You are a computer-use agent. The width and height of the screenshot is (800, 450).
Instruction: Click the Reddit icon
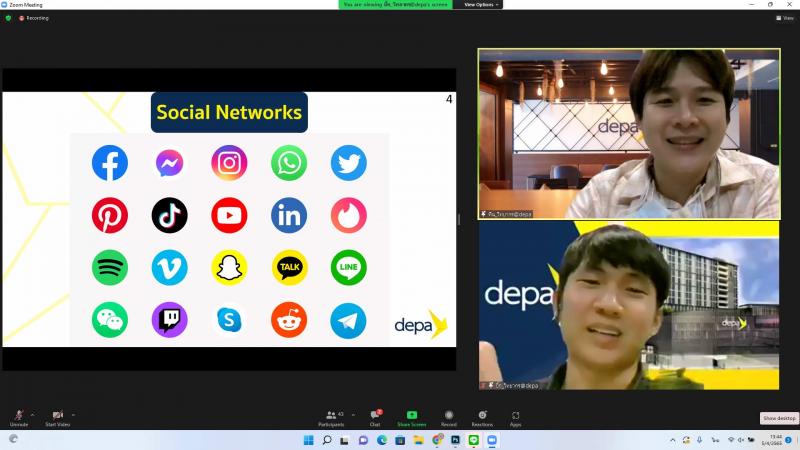click(x=289, y=320)
